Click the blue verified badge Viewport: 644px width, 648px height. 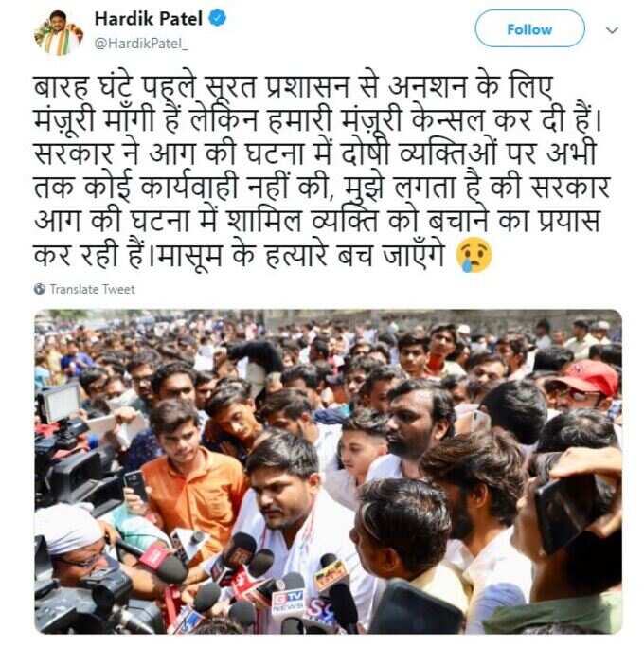(x=218, y=19)
